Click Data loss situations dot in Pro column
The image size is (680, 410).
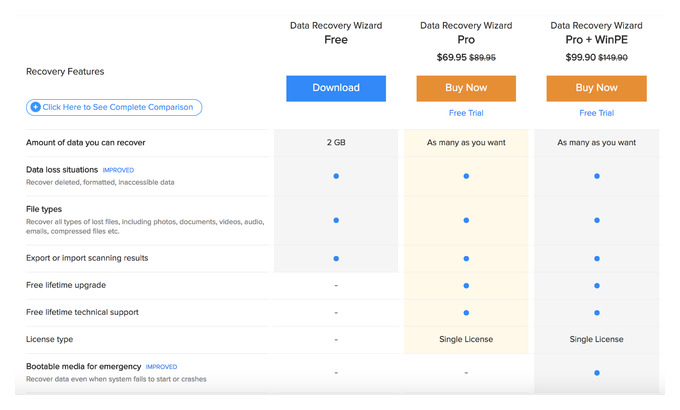(466, 176)
